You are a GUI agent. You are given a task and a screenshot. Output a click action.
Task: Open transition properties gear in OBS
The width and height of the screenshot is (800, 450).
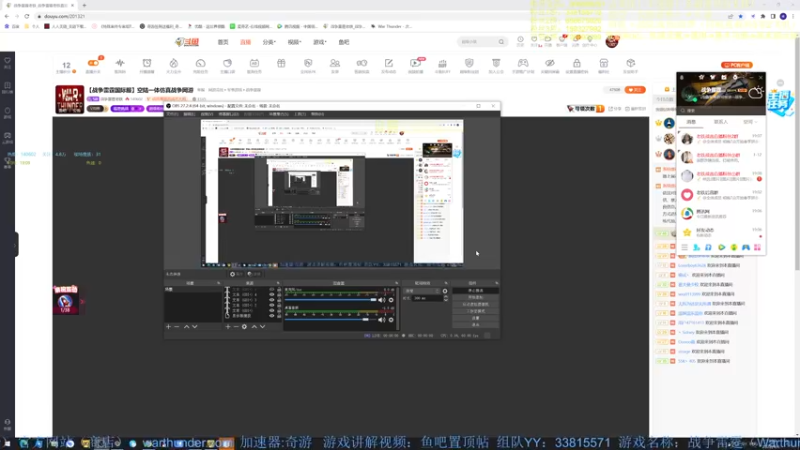(x=445, y=291)
